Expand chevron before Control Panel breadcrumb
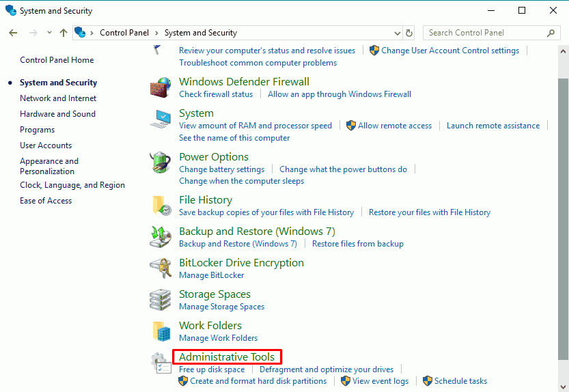569x392 pixels. tap(92, 33)
